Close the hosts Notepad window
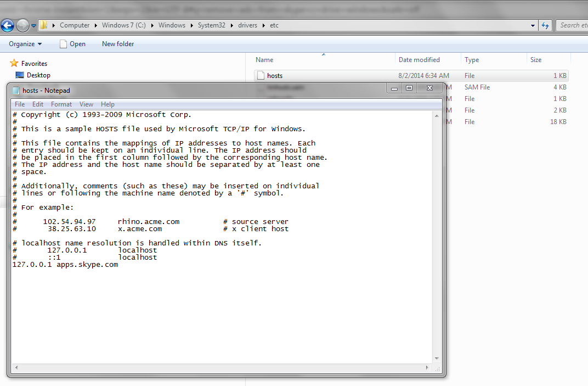This screenshot has height=386, width=588. 429,88
